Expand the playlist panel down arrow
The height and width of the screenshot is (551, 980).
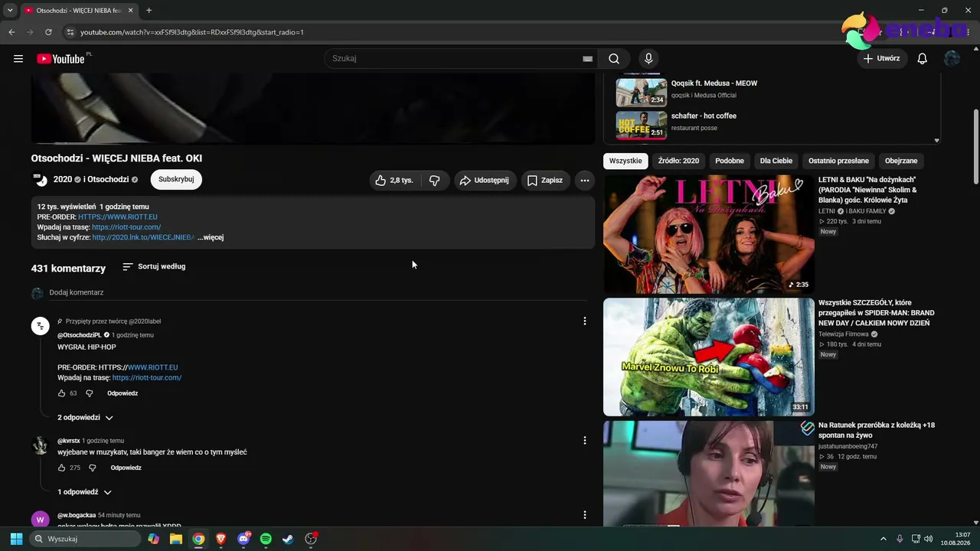point(936,141)
